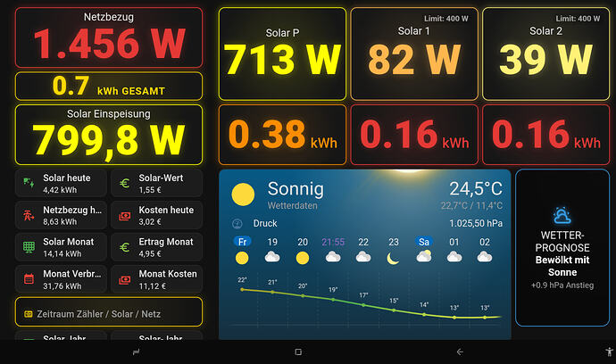
Task: Click the Netzbezug heute 8,63 kWh value
Action: 60,222
